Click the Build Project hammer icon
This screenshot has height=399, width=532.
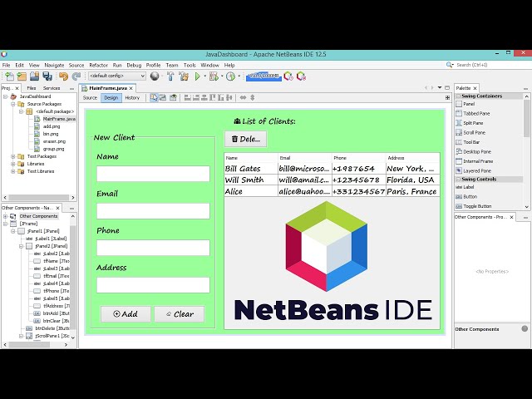(170, 76)
